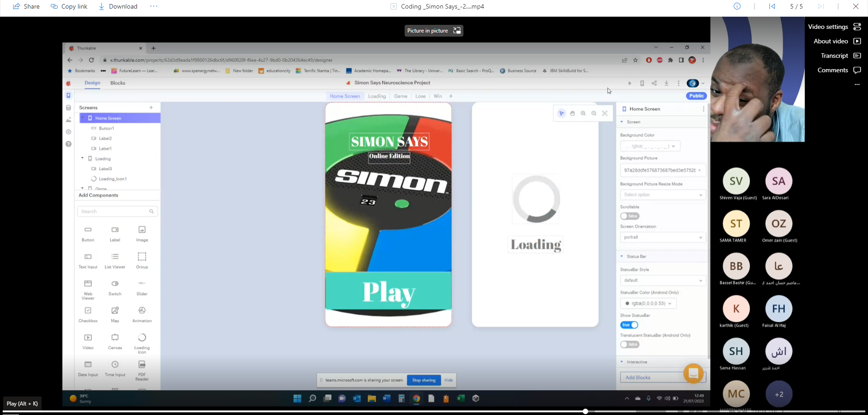Switch to the Blocks tab
This screenshot has width=868, height=415.
click(118, 83)
